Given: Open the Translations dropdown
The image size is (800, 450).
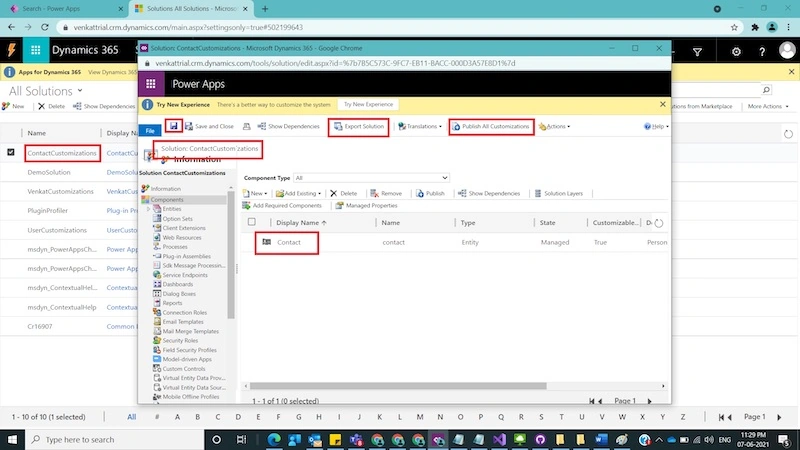Looking at the screenshot, I should click(420, 126).
